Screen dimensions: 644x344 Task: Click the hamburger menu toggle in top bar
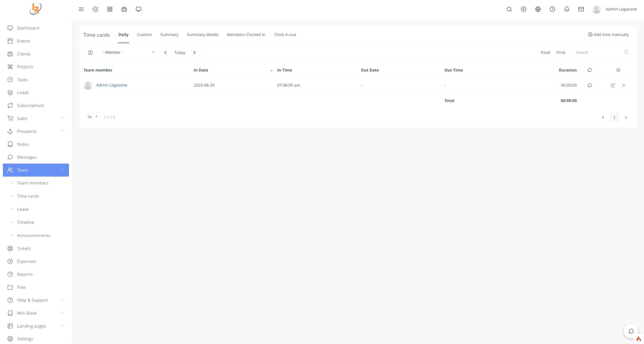[81, 9]
